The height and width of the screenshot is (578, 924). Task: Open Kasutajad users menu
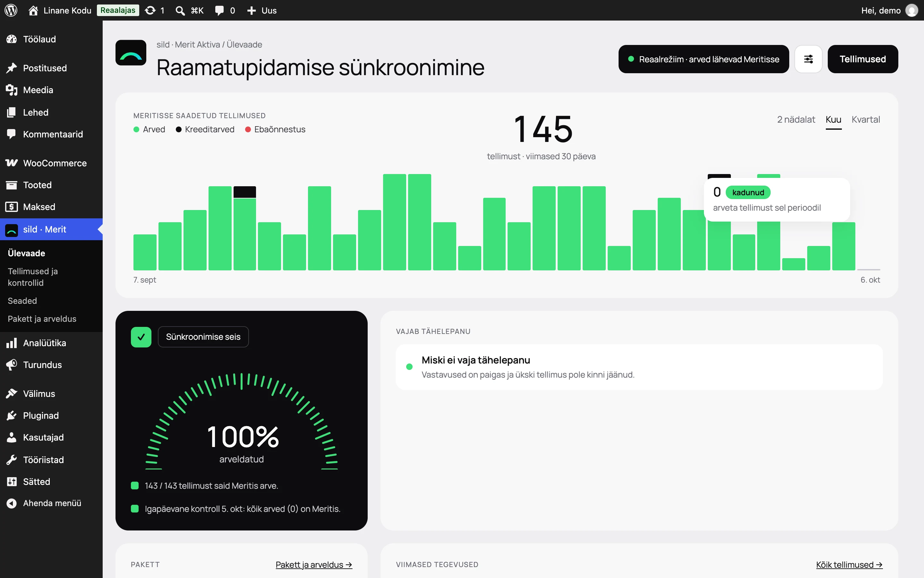(x=51, y=437)
